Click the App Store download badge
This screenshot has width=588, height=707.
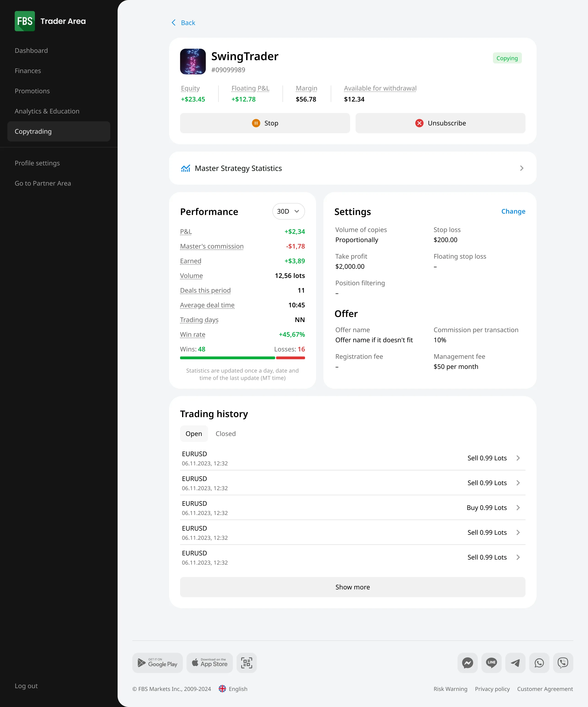209,663
